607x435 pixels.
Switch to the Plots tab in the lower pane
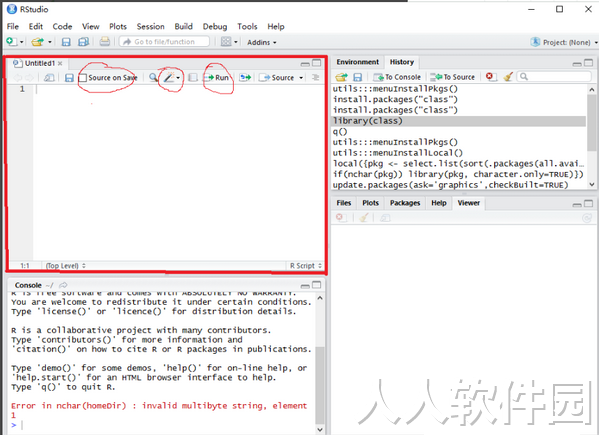coord(370,203)
